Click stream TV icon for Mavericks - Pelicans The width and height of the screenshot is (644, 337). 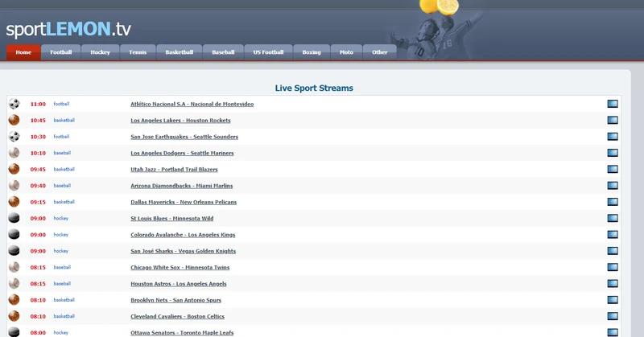(x=613, y=202)
